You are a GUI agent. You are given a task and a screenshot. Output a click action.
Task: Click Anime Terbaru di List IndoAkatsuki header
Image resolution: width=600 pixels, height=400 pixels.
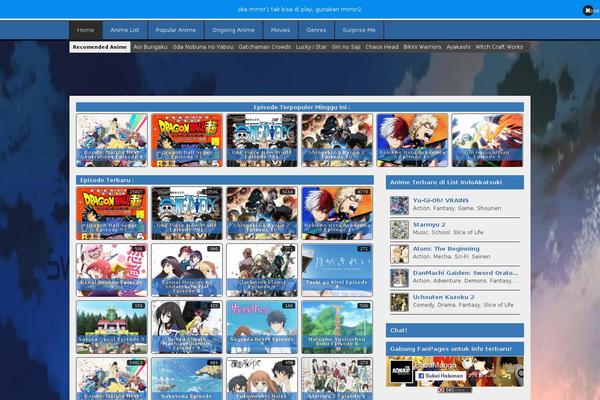(455, 182)
